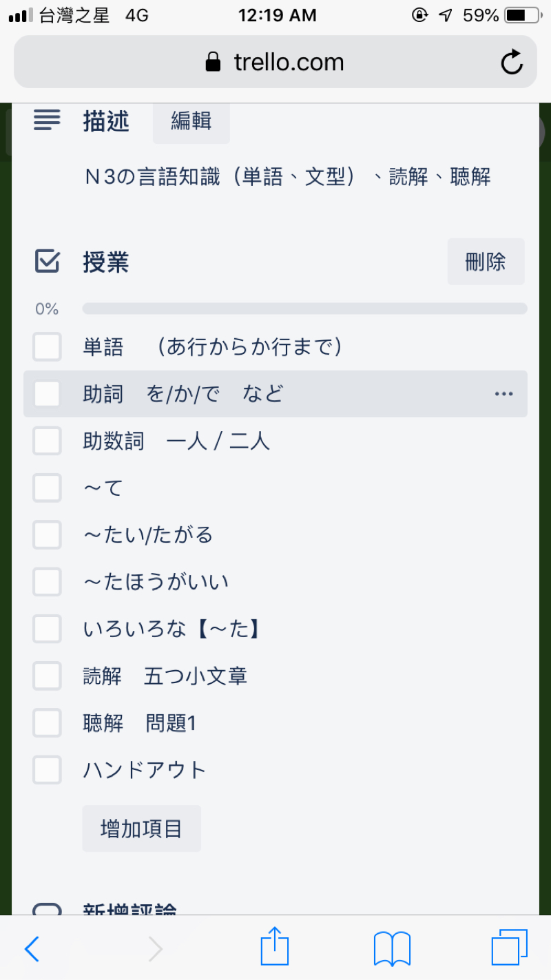Check the 助詞 を/か/で checklist item
551x980 pixels.
[x=47, y=393]
